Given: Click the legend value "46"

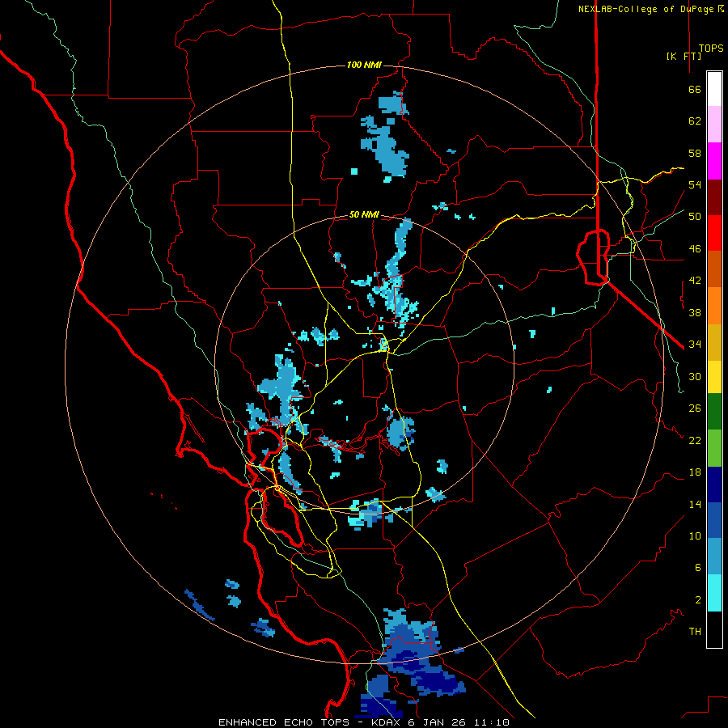Looking at the screenshot, I should [x=695, y=249].
